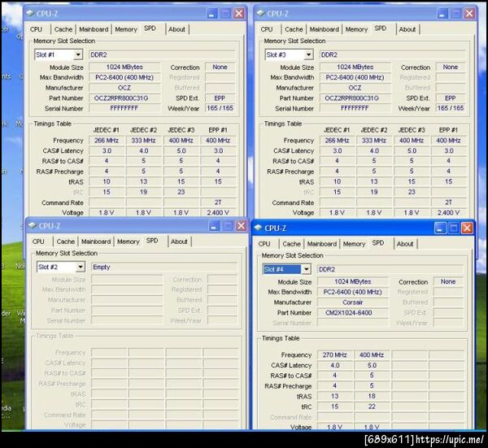Open the highlighted Slot #4 dropdown

coord(307,269)
